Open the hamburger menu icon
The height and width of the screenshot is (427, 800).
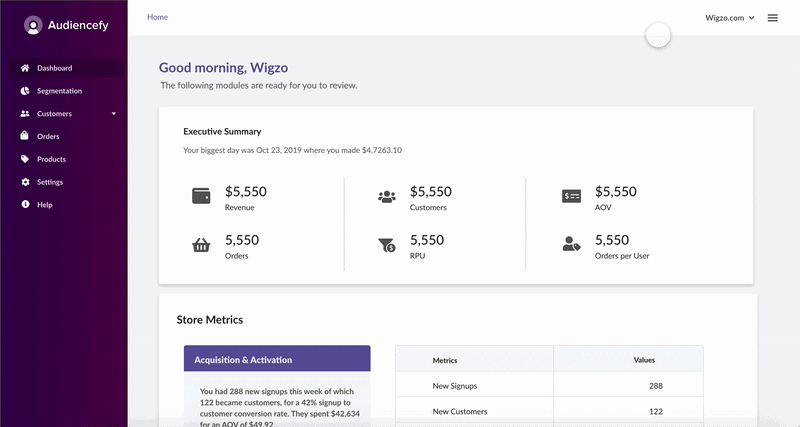pos(773,18)
